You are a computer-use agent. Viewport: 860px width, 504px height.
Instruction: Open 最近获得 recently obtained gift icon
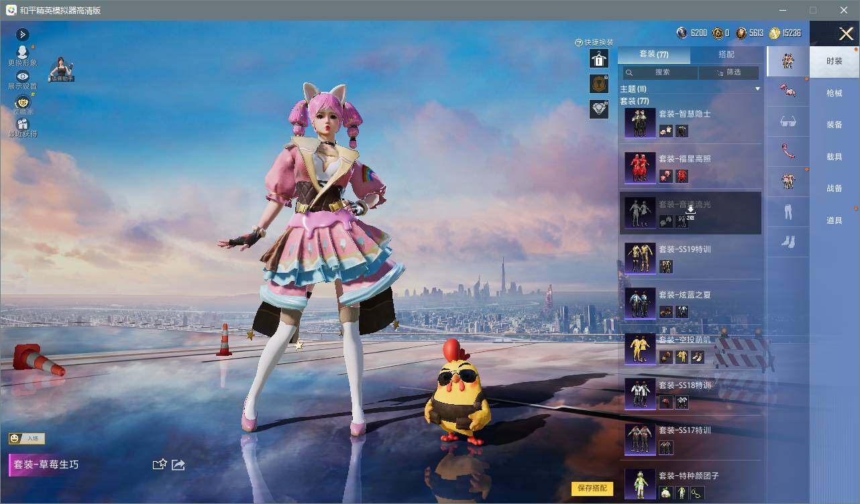click(22, 127)
